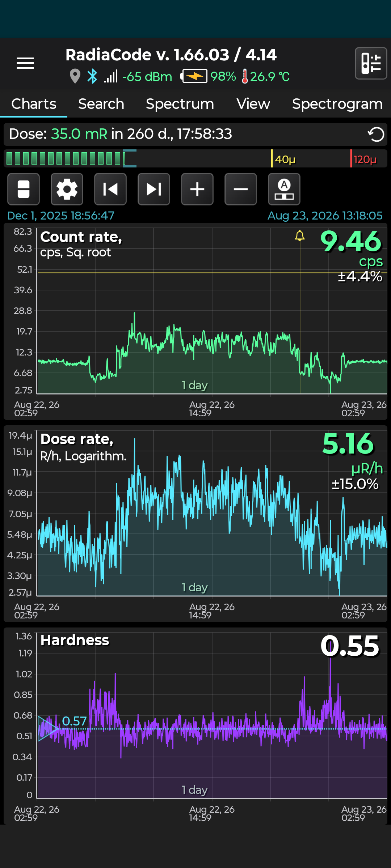Toggle the chart layout split button
391x868 pixels.
pos(24,189)
